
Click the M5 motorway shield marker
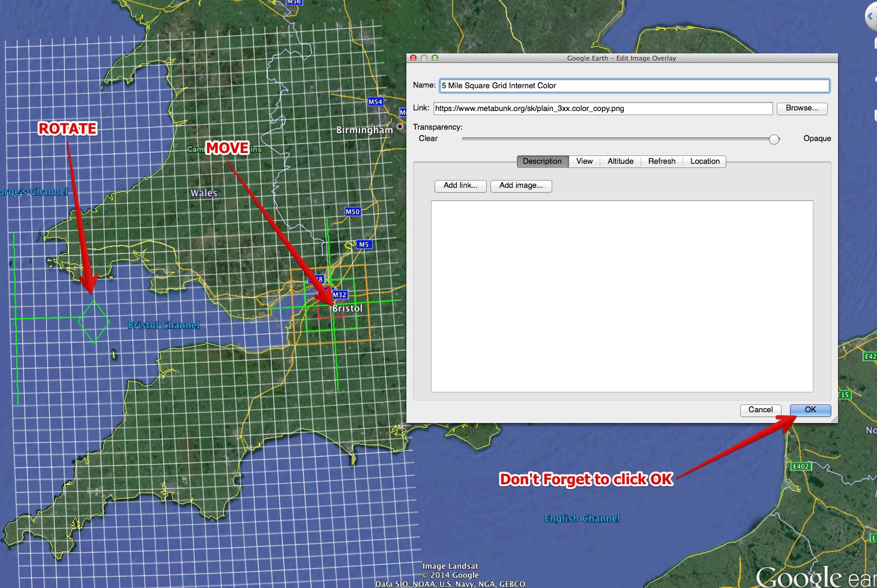tap(363, 244)
